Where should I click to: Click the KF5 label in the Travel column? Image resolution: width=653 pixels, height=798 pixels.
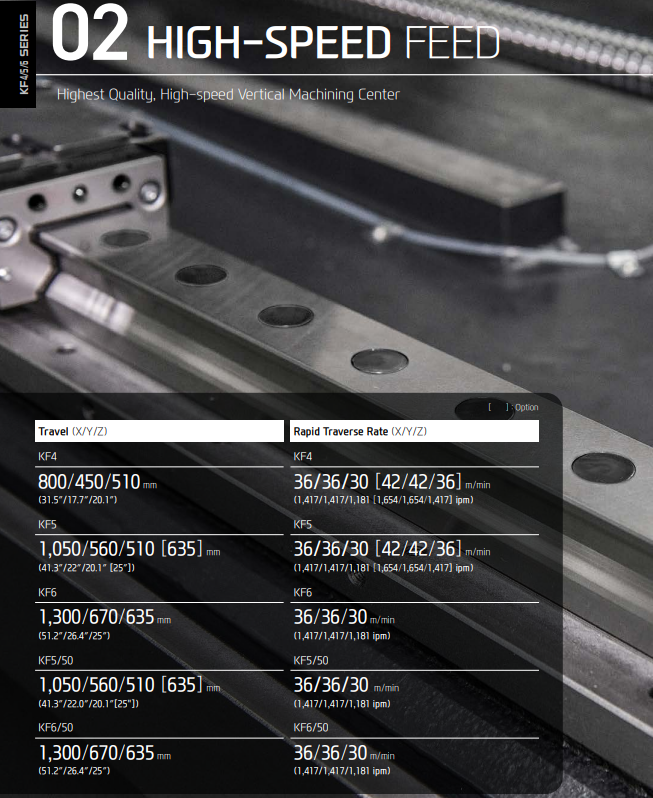49,523
